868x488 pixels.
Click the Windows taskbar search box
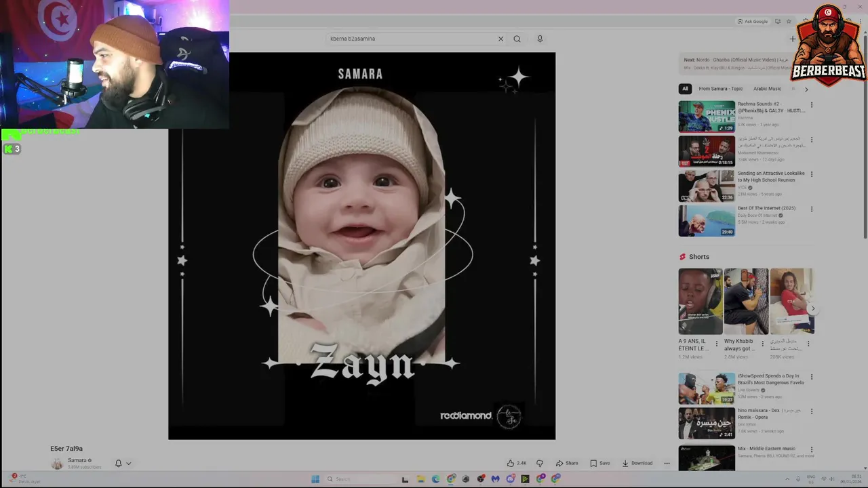360,479
